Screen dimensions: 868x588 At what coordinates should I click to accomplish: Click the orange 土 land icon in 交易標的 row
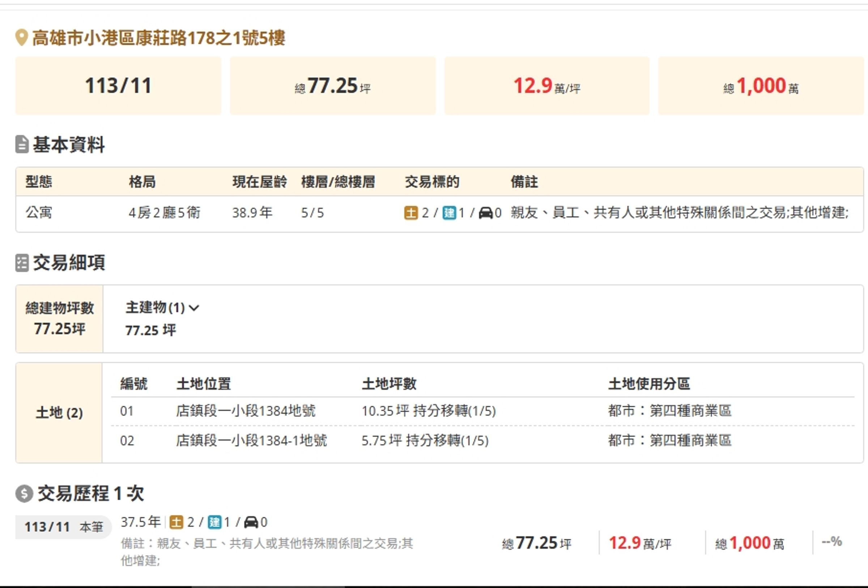pyautogui.click(x=411, y=213)
